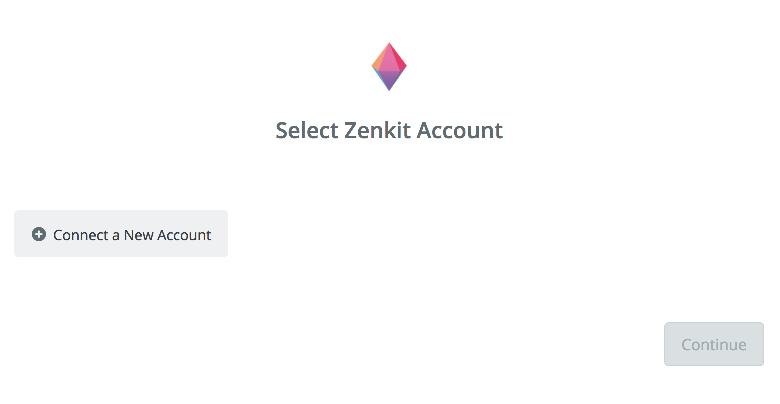Viewport: 780px width, 404px height.
Task: Click the disabled Continue control at bottom right
Action: click(x=714, y=344)
